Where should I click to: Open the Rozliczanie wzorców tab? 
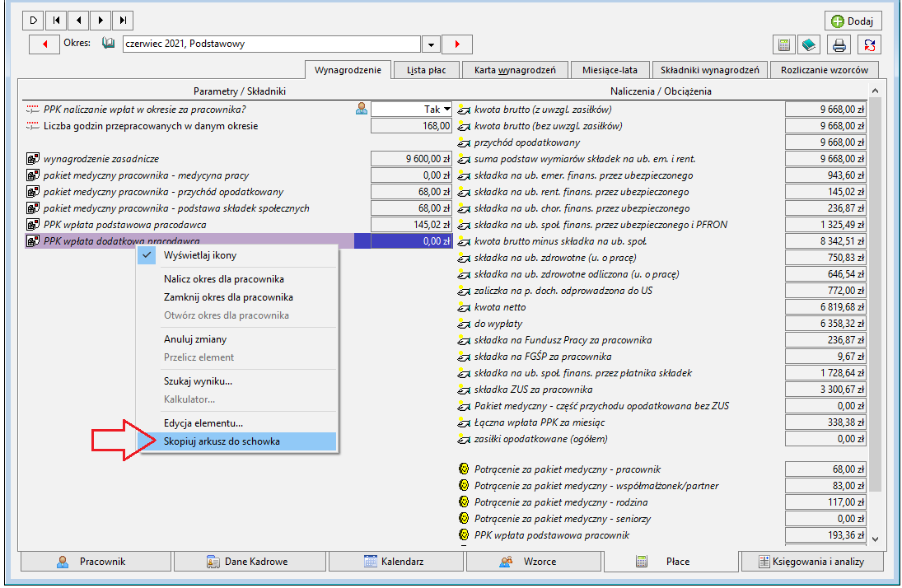click(825, 70)
